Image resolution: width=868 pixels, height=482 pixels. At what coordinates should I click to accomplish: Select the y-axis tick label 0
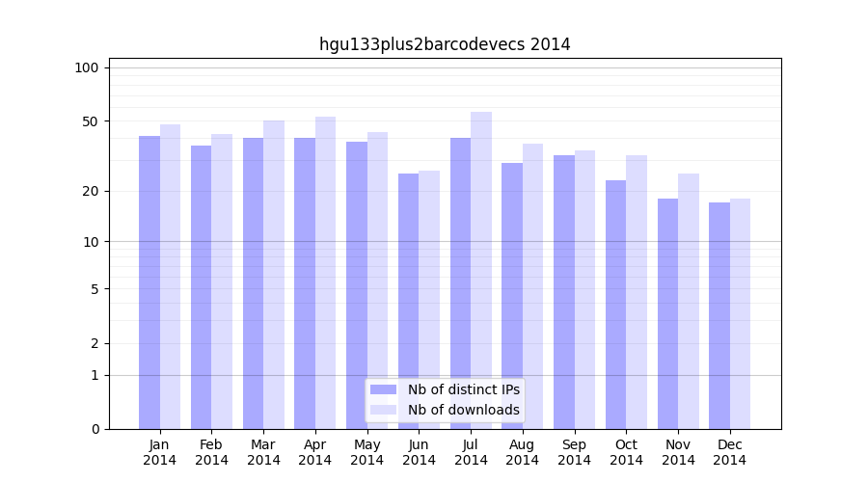95,429
